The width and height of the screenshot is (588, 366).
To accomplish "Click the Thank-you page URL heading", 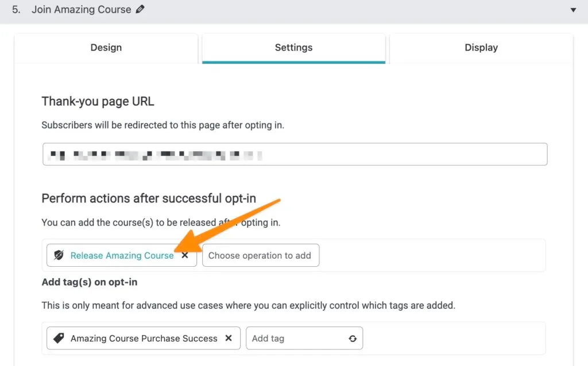I will click(x=98, y=102).
